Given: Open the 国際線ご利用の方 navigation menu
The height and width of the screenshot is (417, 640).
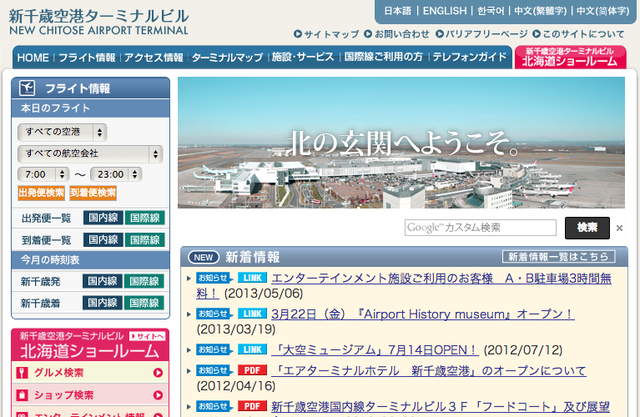Looking at the screenshot, I should 383,57.
